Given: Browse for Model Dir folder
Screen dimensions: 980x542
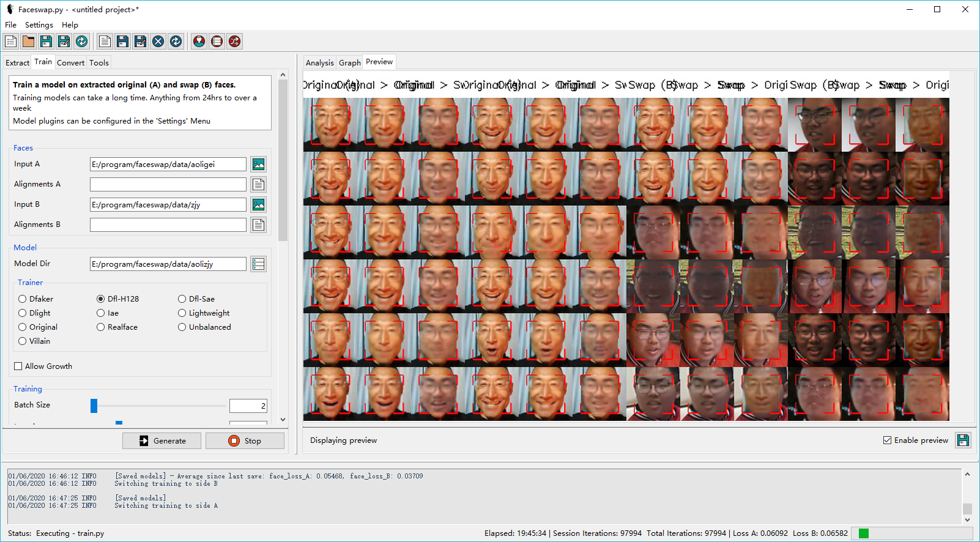Looking at the screenshot, I should click(259, 264).
